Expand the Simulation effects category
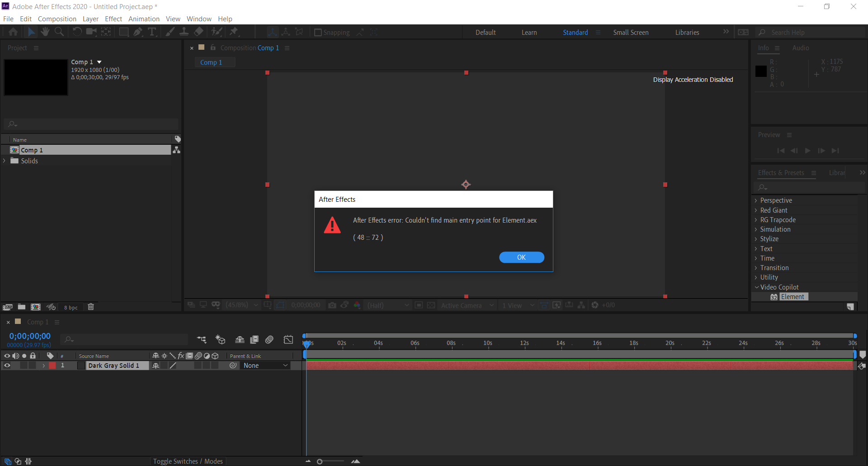 [x=755, y=229]
